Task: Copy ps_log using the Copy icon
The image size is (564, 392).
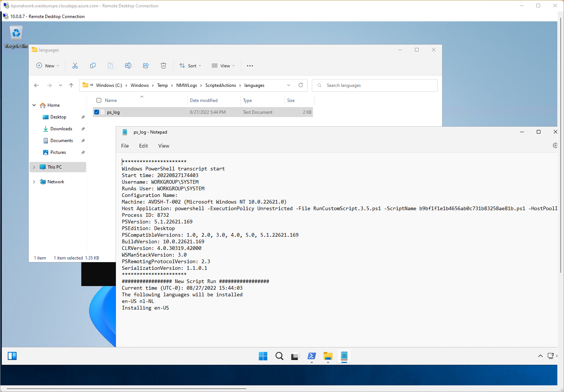Action: point(93,66)
